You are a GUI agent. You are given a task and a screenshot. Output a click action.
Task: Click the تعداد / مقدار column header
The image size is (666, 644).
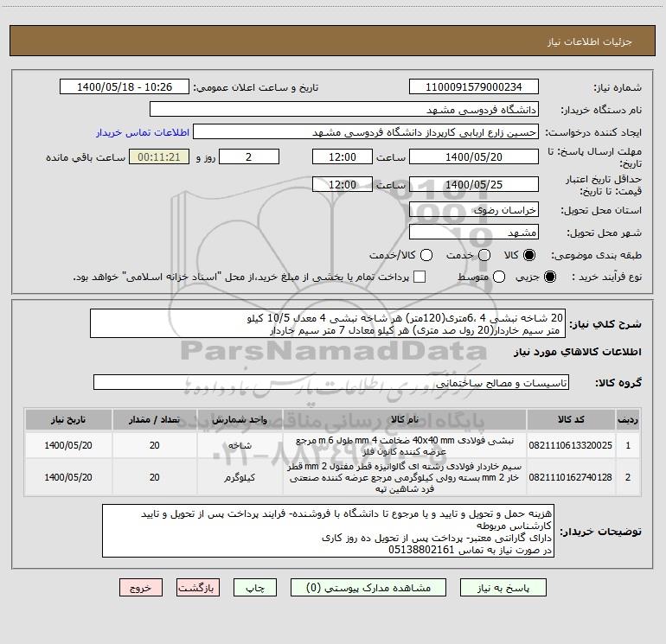point(155,420)
